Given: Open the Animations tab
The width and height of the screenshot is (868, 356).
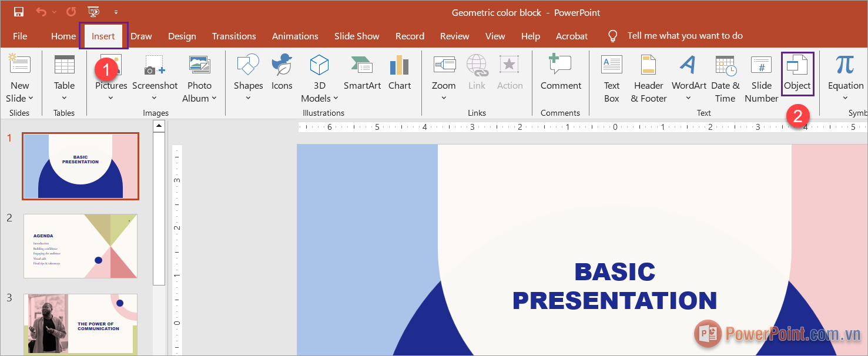Looking at the screenshot, I should click(295, 36).
